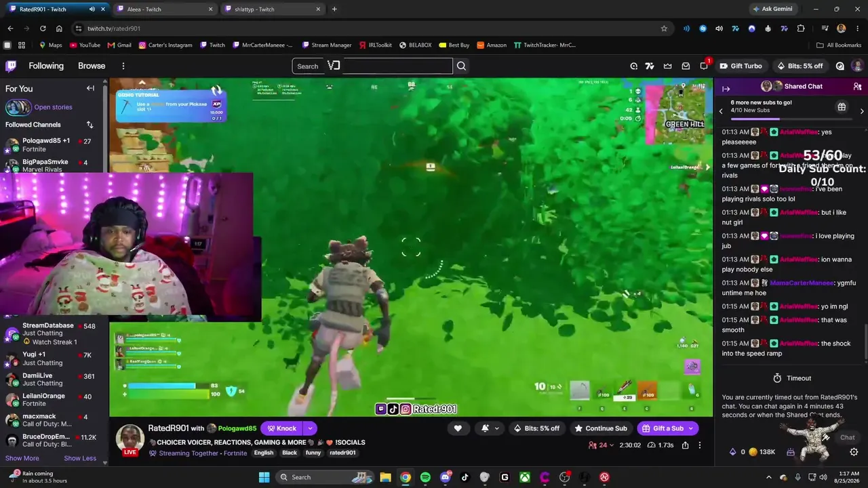Click Show More in Followed Channels
This screenshot has height=488, width=868.
pyautogui.click(x=22, y=458)
